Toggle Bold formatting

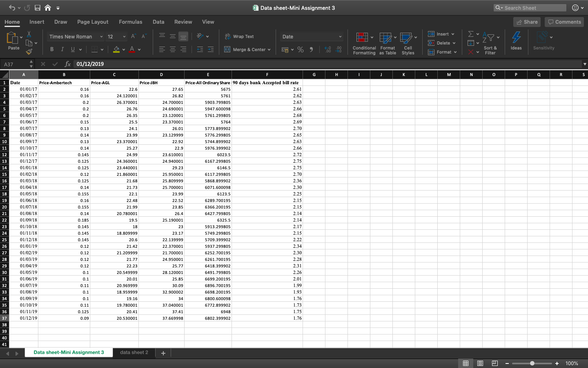coord(52,49)
